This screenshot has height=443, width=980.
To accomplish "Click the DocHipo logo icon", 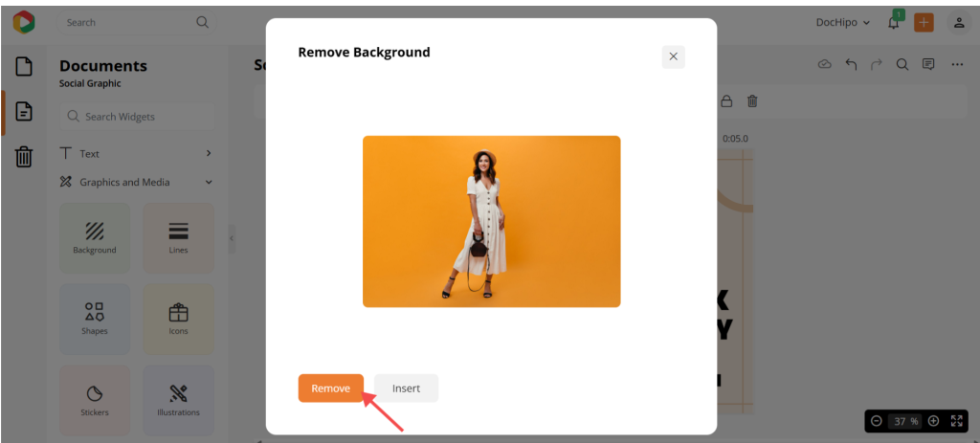I will (x=24, y=23).
